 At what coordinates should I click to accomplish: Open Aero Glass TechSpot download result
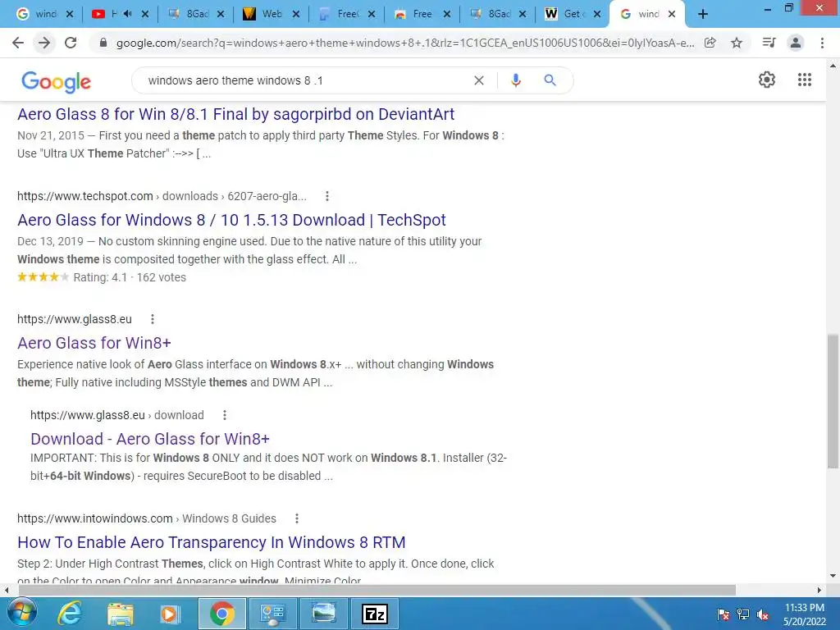pos(231,220)
